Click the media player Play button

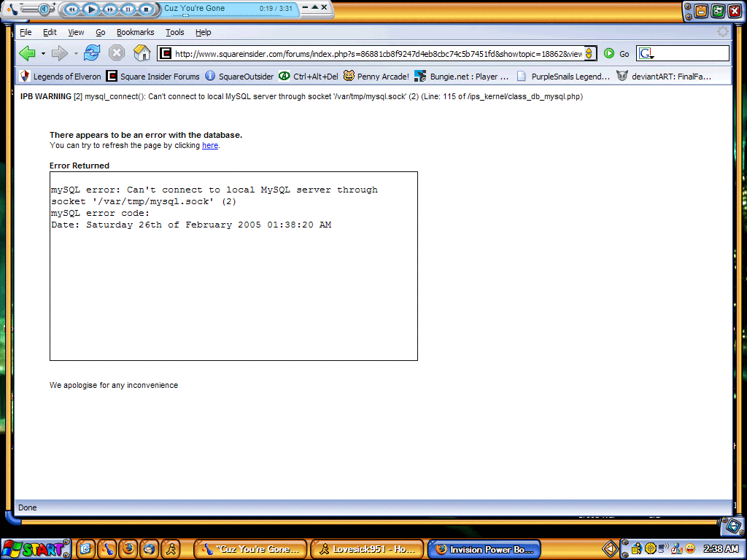91,9
